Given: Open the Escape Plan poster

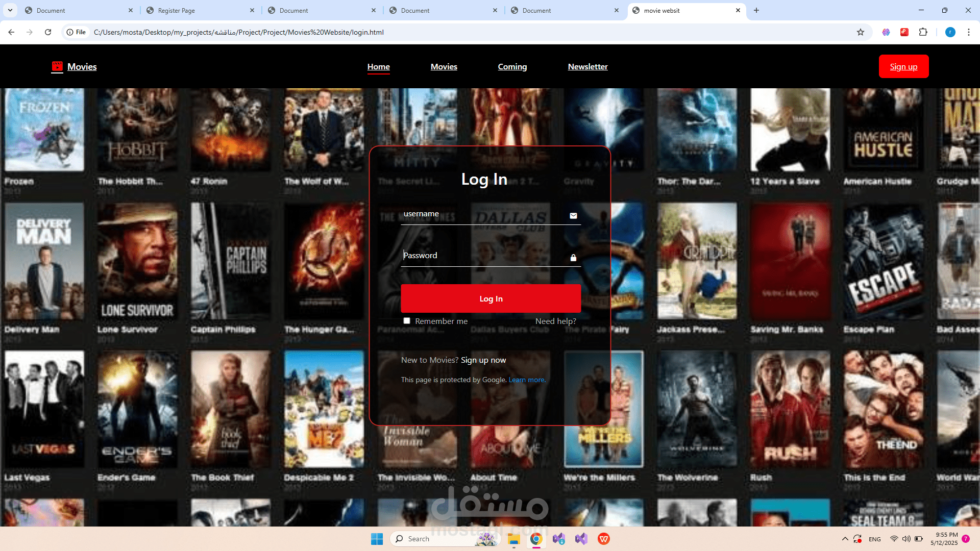Looking at the screenshot, I should click(x=884, y=261).
